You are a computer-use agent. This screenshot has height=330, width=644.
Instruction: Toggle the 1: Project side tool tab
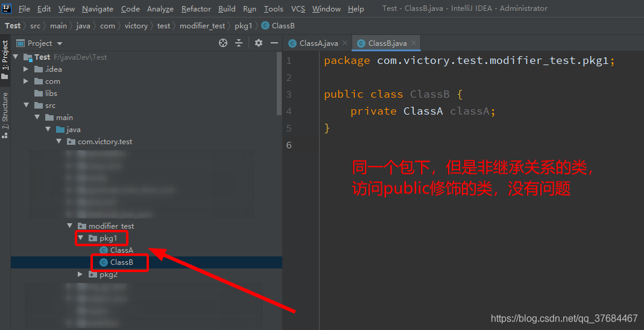5,60
